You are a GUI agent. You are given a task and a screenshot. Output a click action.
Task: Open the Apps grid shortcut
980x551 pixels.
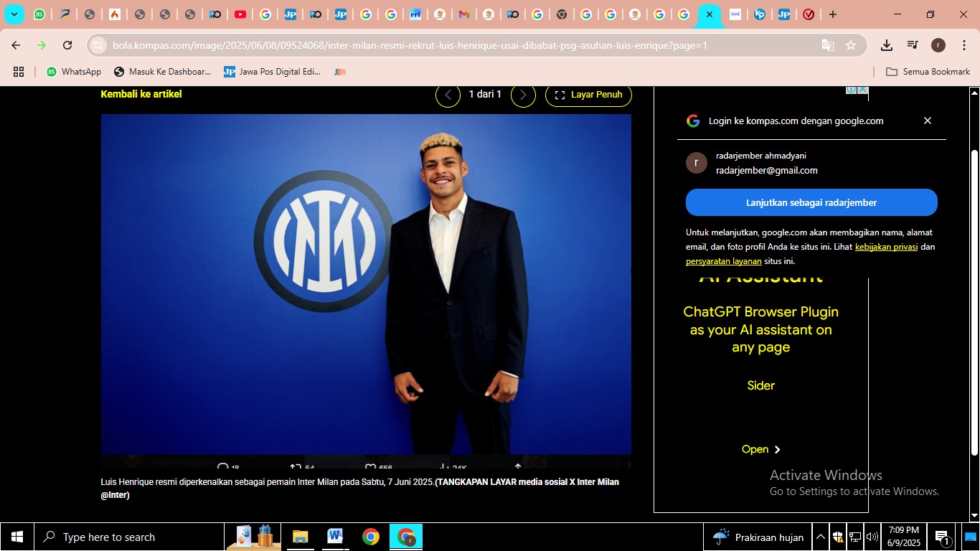coord(19,72)
